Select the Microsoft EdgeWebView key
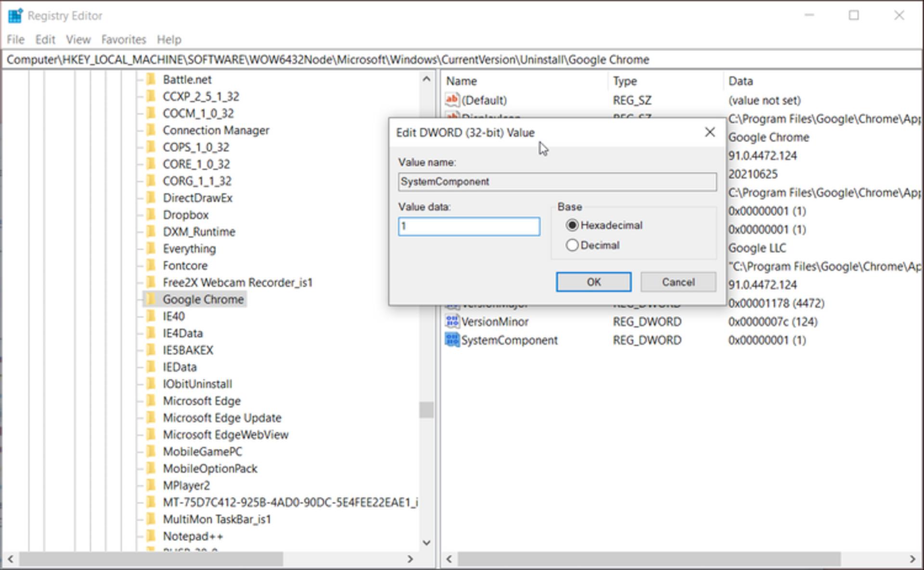Image resolution: width=924 pixels, height=570 pixels. 226,434
